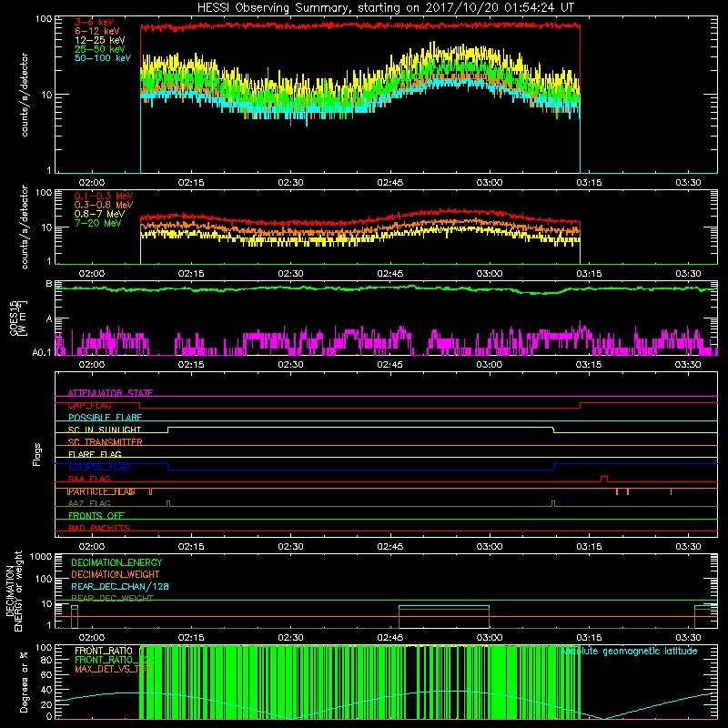Click the 02:45 tick label under the Flags panel
Image resolution: width=728 pixels, height=728 pixels.
[x=390, y=547]
